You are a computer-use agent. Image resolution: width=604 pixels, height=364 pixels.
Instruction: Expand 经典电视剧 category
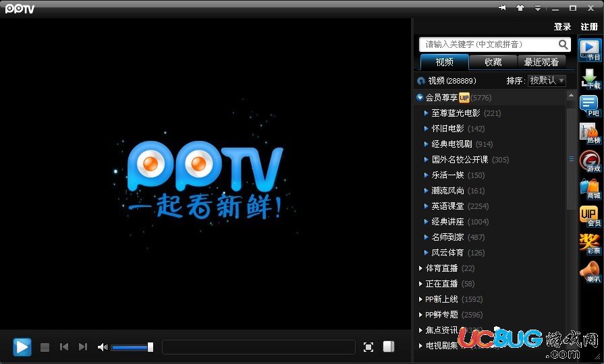point(426,144)
